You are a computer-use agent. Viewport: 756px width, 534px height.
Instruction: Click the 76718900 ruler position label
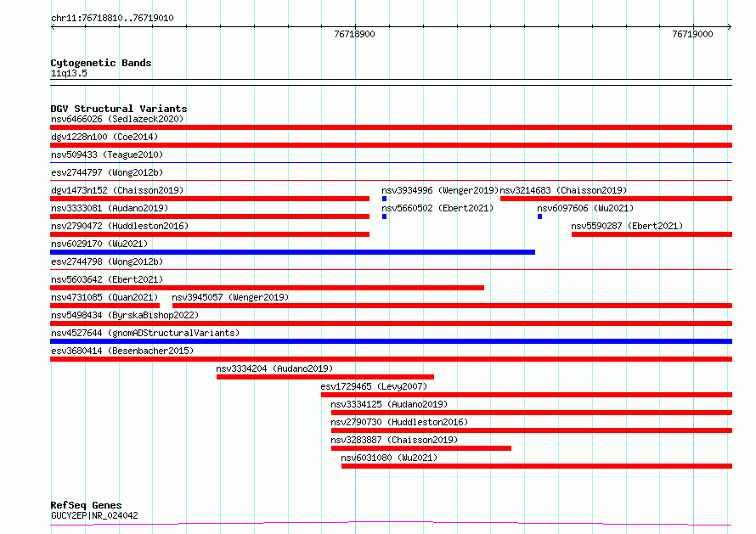[354, 34]
